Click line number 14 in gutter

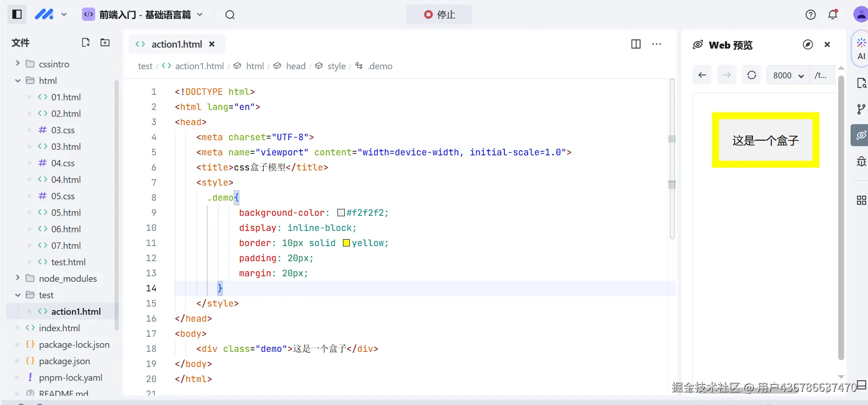151,288
